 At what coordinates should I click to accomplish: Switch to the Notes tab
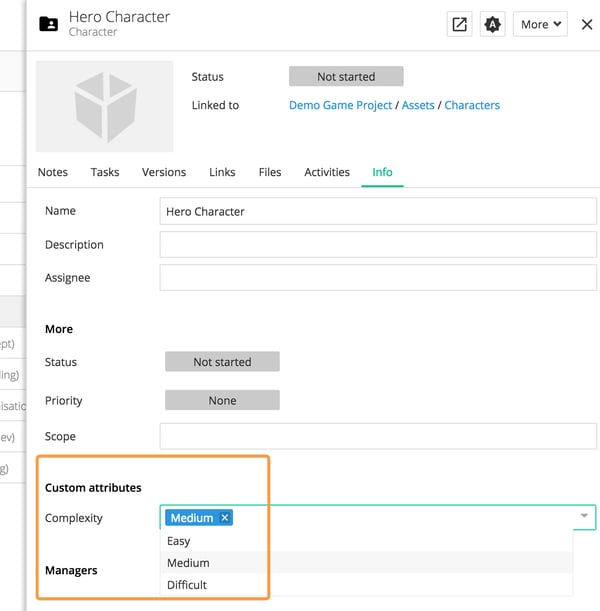pyautogui.click(x=53, y=172)
